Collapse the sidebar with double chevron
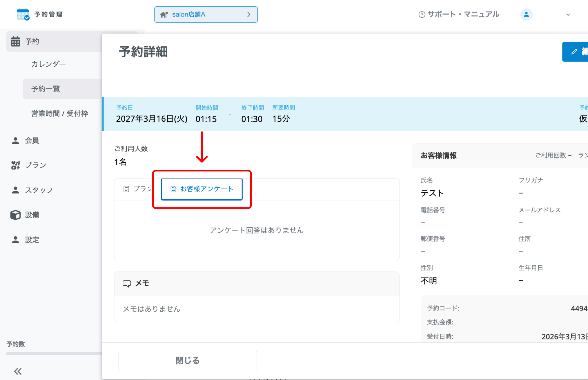Screen dimensions: 588x380 [x=18, y=371]
